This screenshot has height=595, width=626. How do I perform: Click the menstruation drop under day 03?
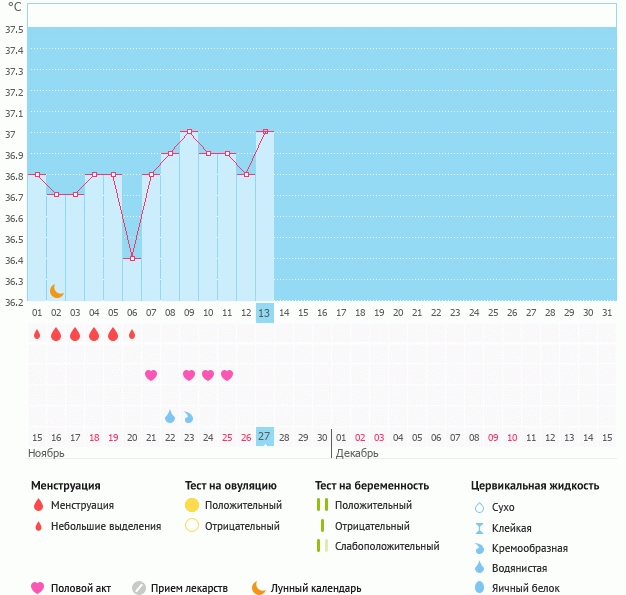pos(75,334)
